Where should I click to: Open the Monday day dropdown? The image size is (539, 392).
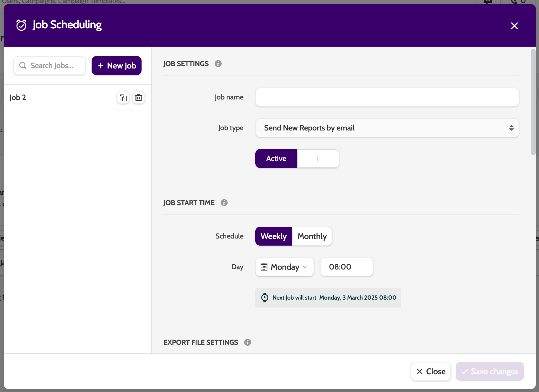coord(284,267)
